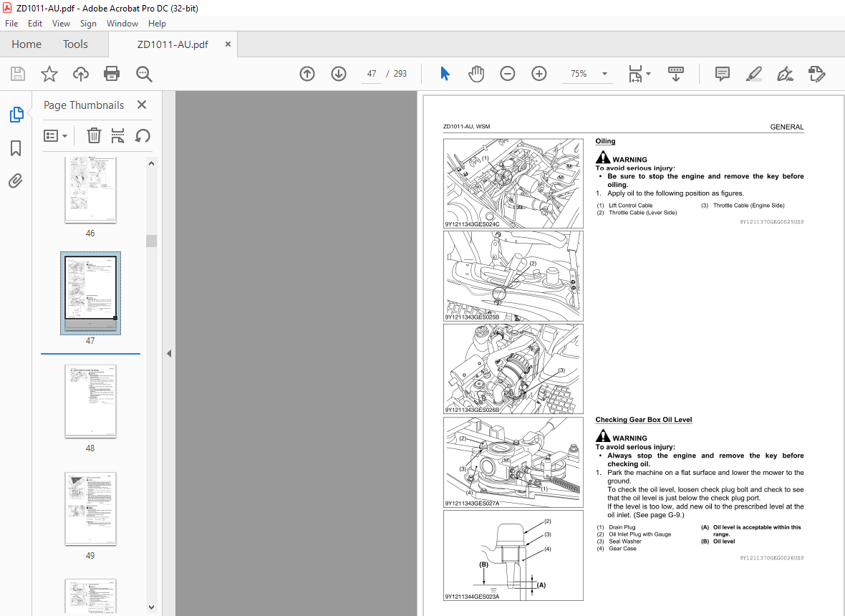845x616 pixels.
Task: Expand the page display options dropdown arrow
Action: pyautogui.click(x=648, y=74)
